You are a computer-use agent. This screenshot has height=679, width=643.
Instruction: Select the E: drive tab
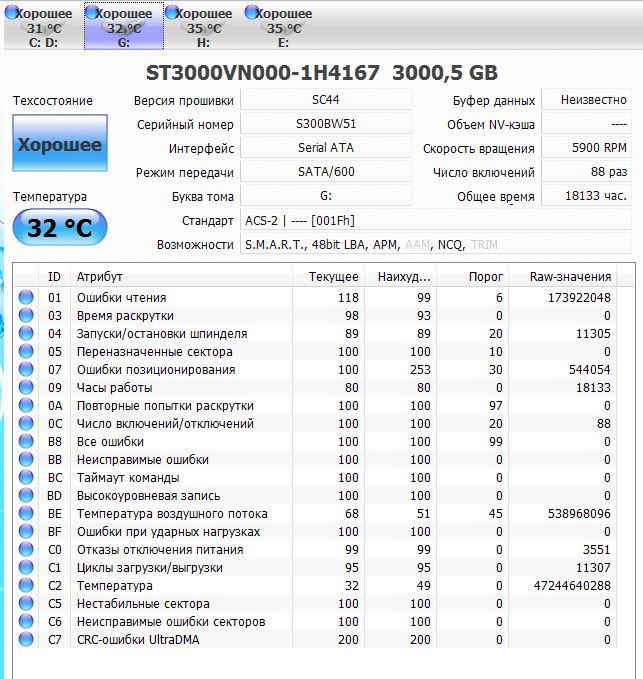[x=283, y=26]
